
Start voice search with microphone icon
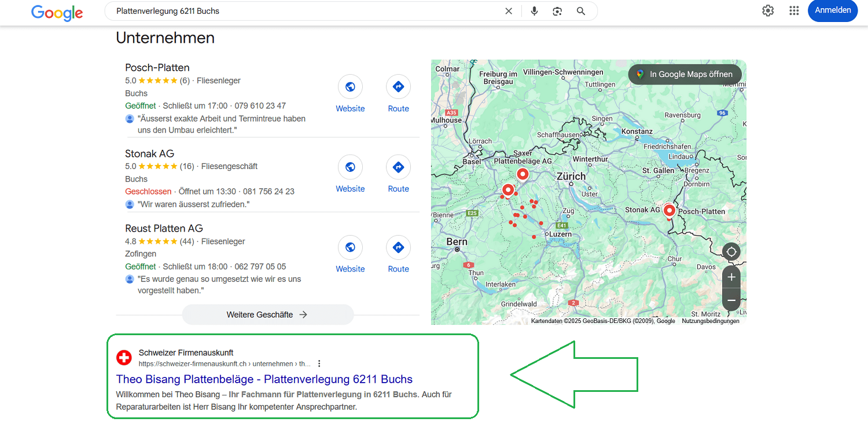pyautogui.click(x=534, y=11)
